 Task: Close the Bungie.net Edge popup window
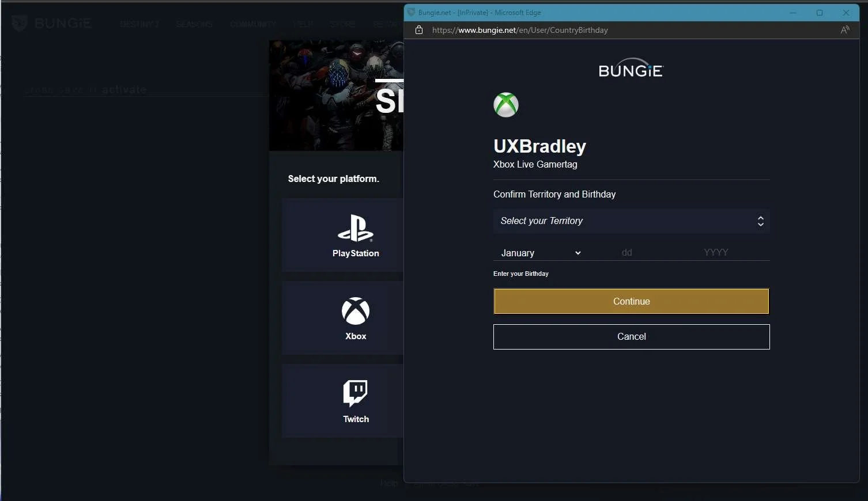point(846,13)
